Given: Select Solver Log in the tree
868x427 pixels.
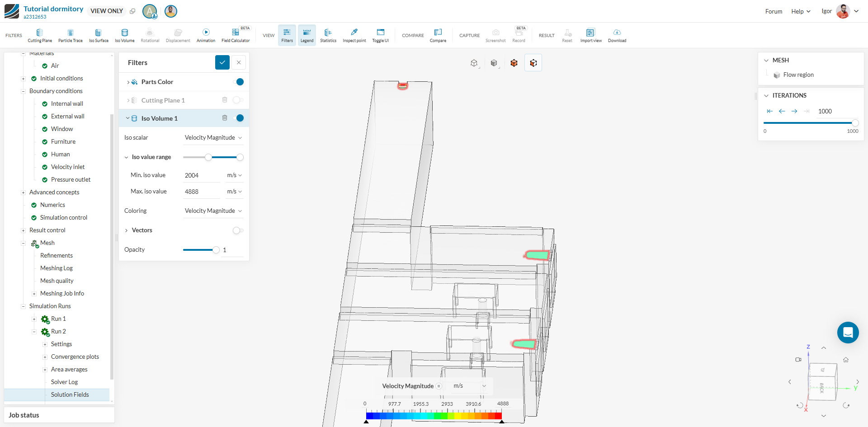Looking at the screenshot, I should (x=64, y=382).
